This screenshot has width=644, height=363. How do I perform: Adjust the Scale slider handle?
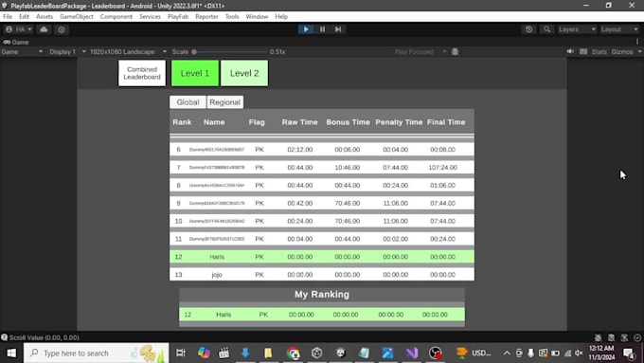(x=194, y=52)
